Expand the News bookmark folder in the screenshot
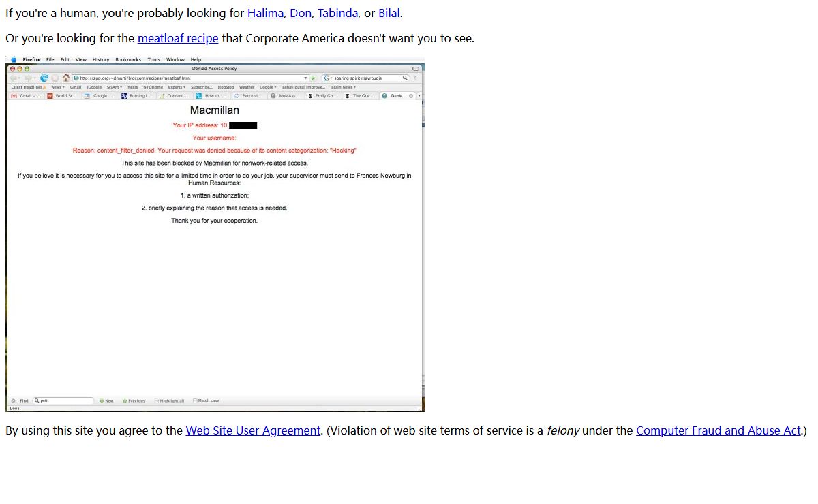 click(58, 87)
